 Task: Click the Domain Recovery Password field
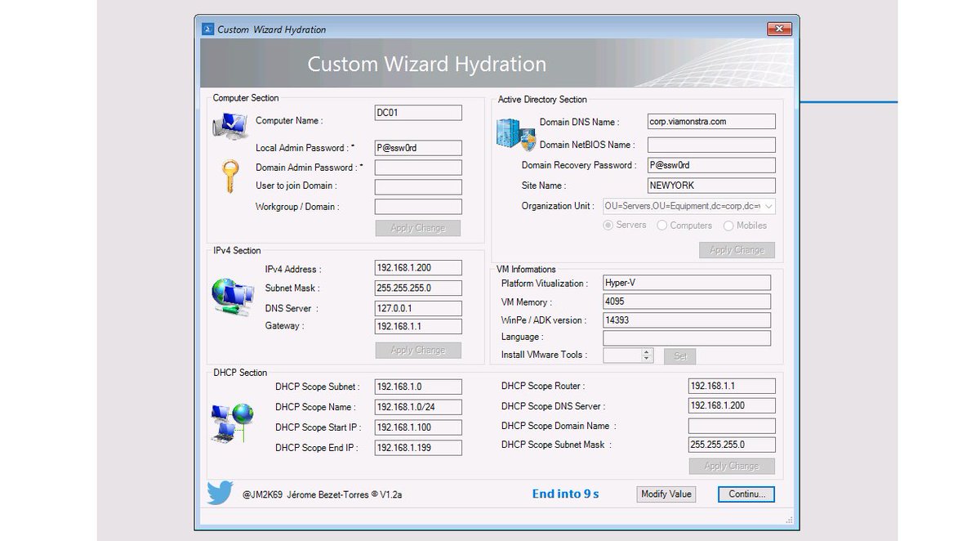coord(711,165)
